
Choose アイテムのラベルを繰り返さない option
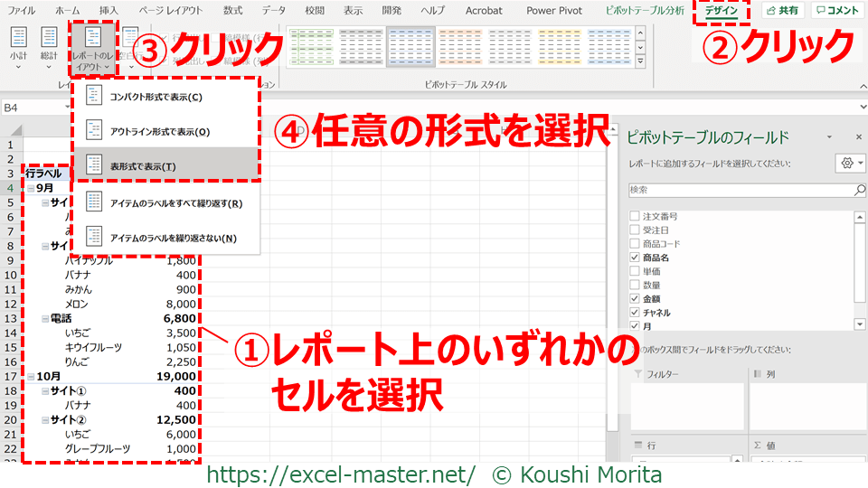coord(173,238)
